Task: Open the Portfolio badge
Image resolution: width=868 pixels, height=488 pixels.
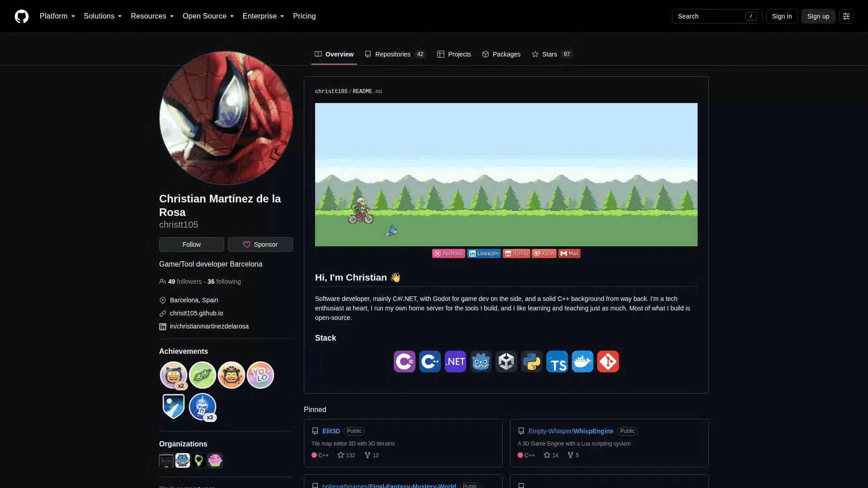Action: click(448, 253)
